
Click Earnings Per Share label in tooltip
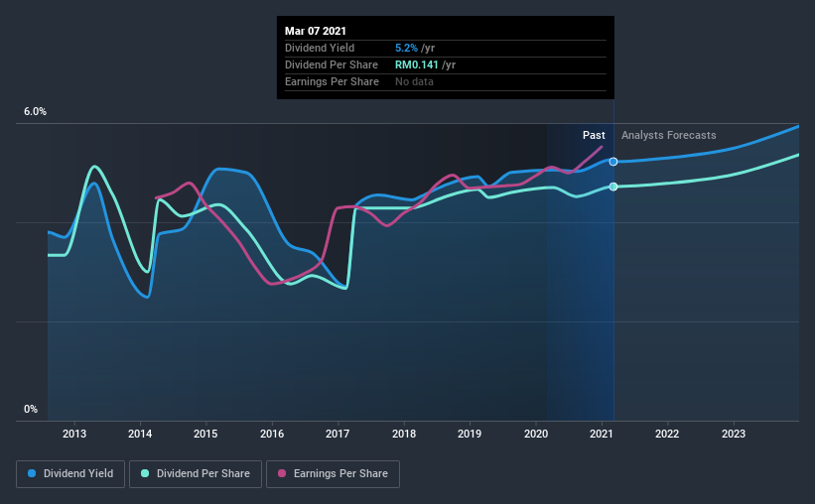pyautogui.click(x=333, y=81)
